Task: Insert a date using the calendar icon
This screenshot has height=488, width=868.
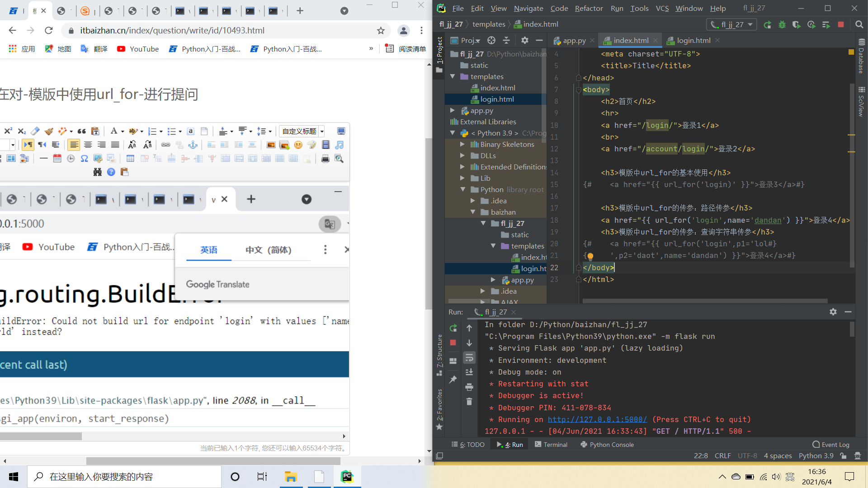Action: click(x=57, y=159)
